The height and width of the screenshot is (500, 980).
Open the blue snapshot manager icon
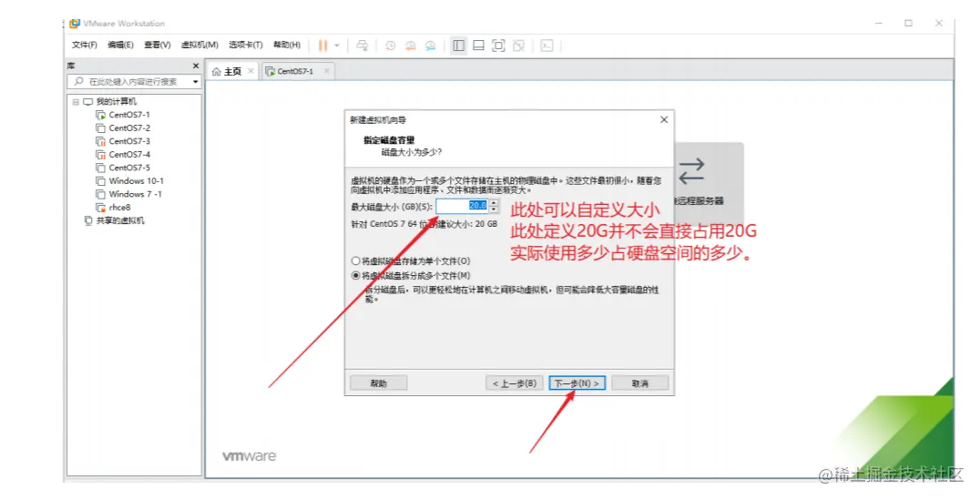tap(431, 46)
